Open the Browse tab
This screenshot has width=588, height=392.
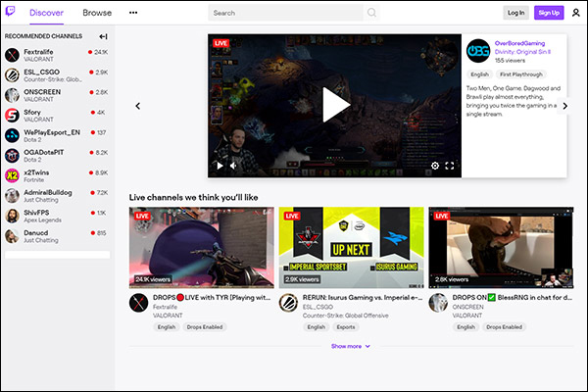(97, 13)
